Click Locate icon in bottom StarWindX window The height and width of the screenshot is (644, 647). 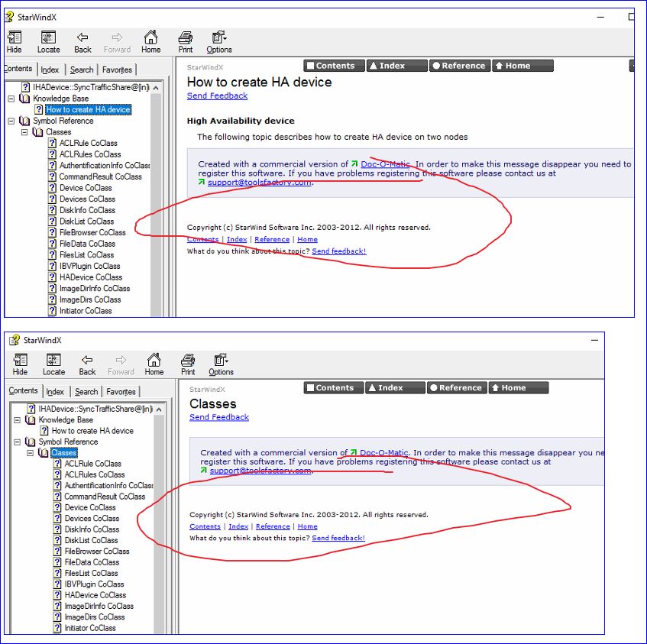point(53,360)
